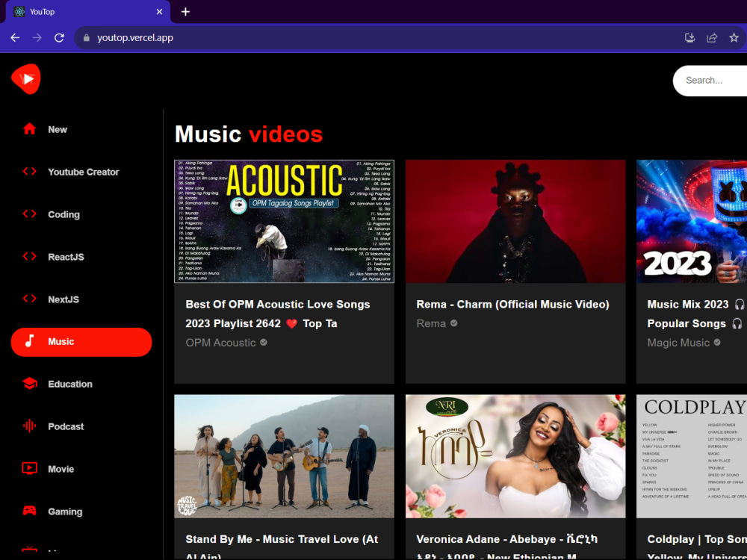Select the home icon beside New
Screen dimensions: 747x560
pos(29,128)
